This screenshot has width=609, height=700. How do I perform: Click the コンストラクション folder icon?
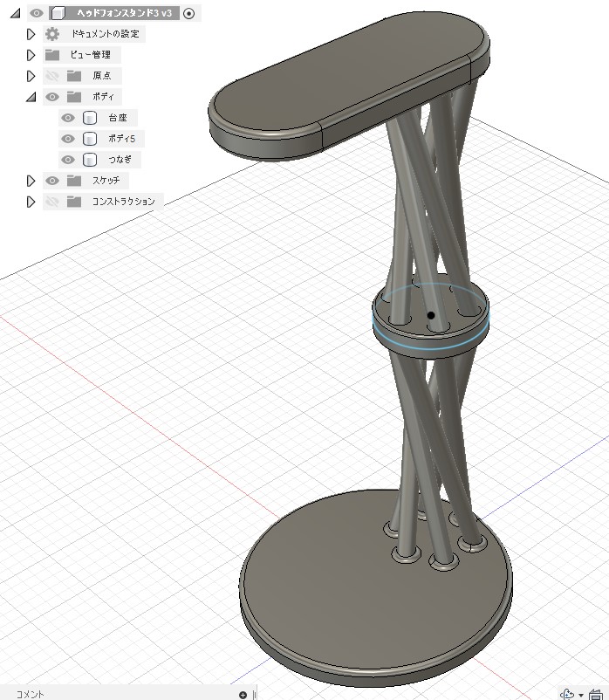(x=74, y=202)
